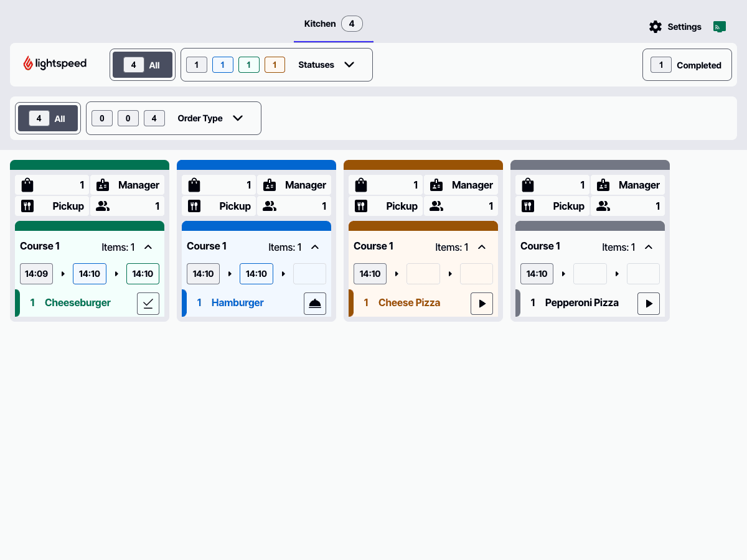This screenshot has height=560, width=747.
Task: Switch to the Kitchen tab
Action: point(333,24)
